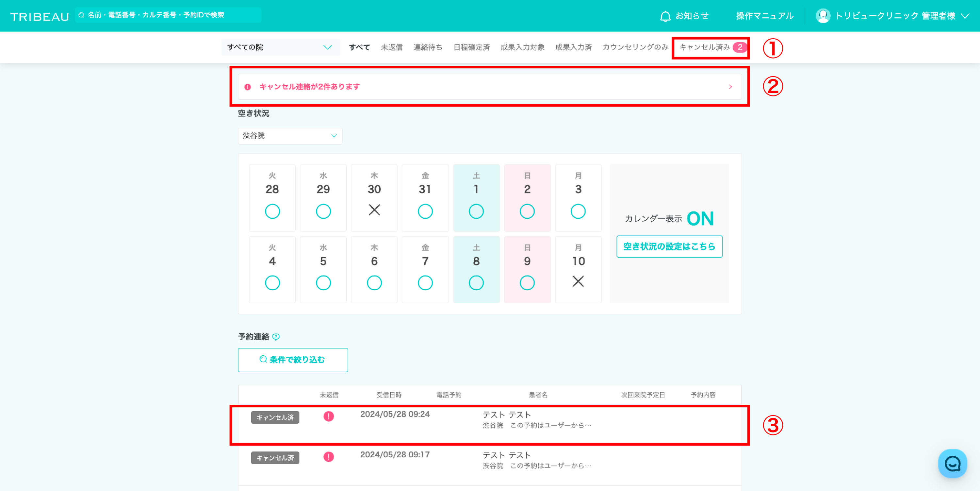Switch to the キャンセル済み tab

[x=705, y=47]
